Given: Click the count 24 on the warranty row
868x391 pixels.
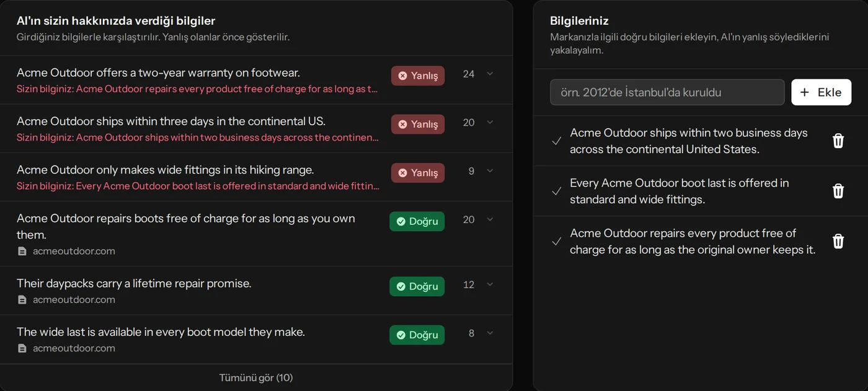Looking at the screenshot, I should (x=469, y=74).
